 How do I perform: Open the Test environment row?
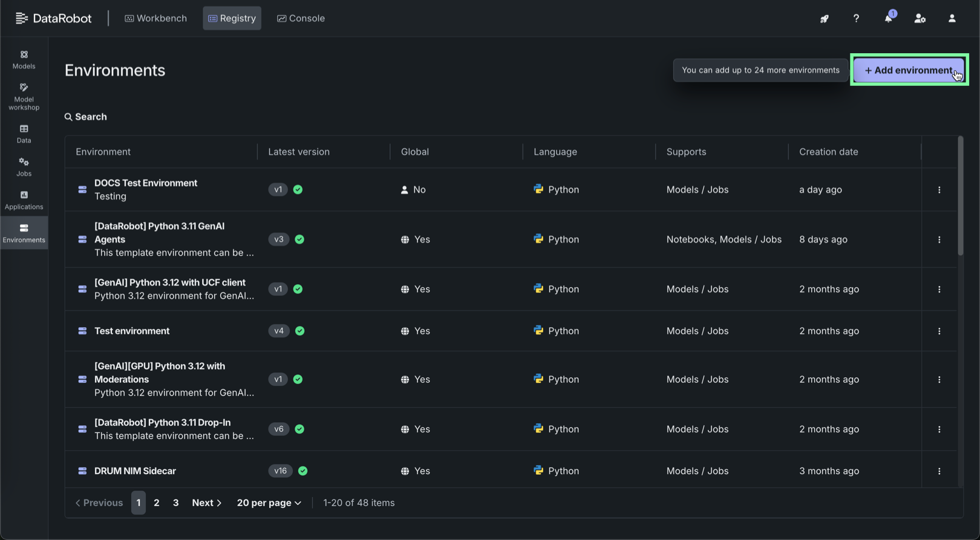[132, 331]
